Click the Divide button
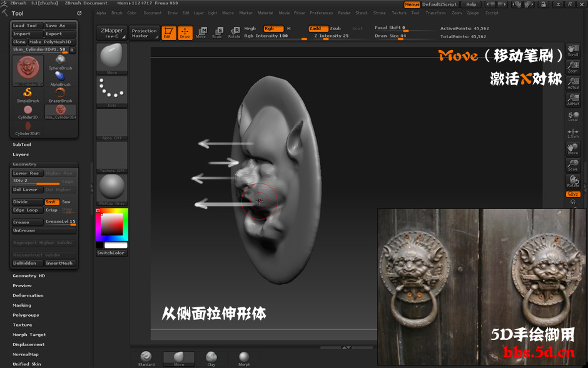Viewport: 588px width, 368px height. 27,202
